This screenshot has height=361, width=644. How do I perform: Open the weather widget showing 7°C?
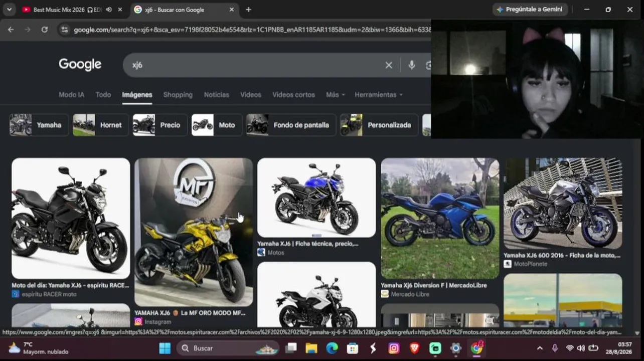[x=38, y=348]
